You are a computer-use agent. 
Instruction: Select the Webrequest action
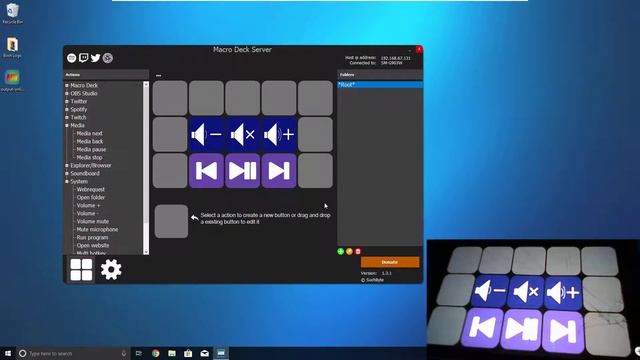[x=91, y=189]
